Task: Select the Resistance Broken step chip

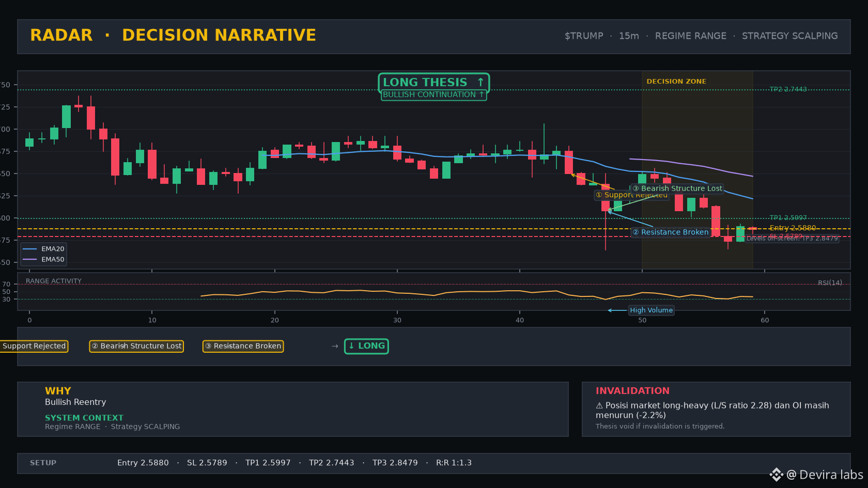Action: 243,346
